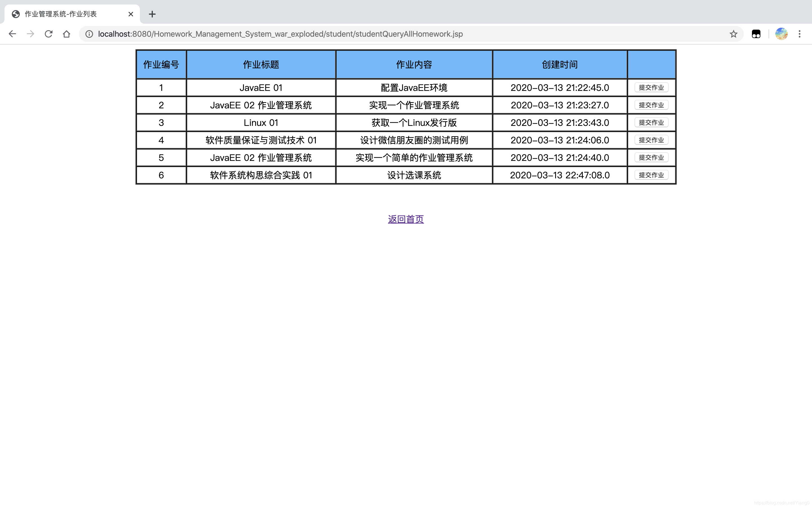
Task: Bookmark this page with the star icon
Action: pyautogui.click(x=734, y=34)
